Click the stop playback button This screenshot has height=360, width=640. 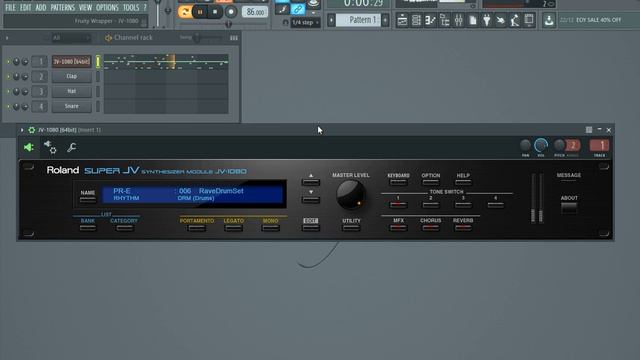coord(215,12)
